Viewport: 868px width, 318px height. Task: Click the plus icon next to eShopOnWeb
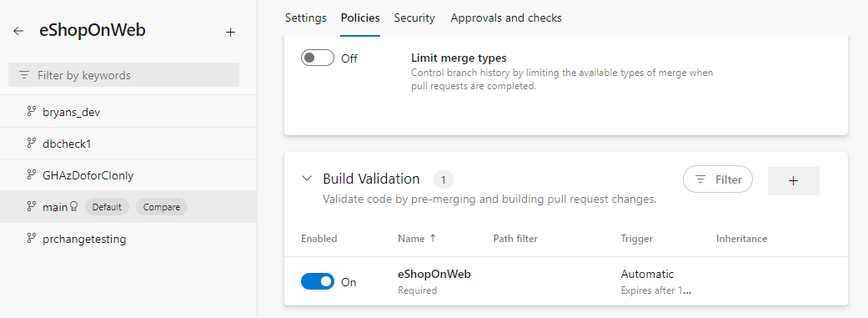[231, 32]
